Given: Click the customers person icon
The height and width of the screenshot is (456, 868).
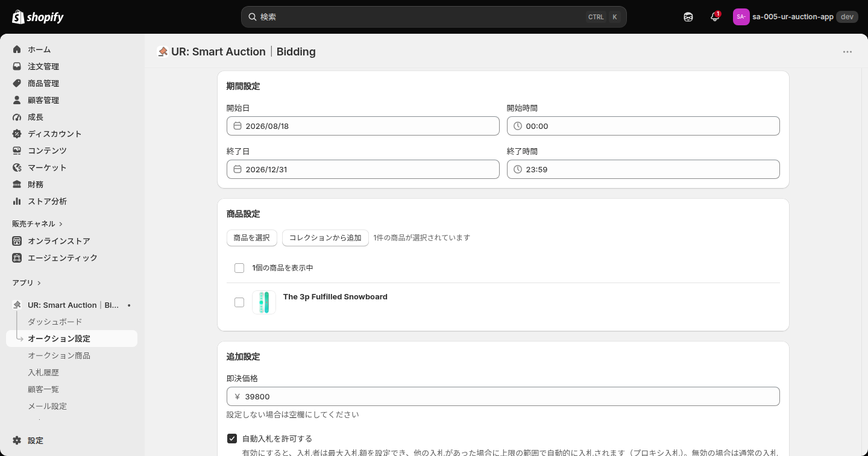Looking at the screenshot, I should pos(17,100).
